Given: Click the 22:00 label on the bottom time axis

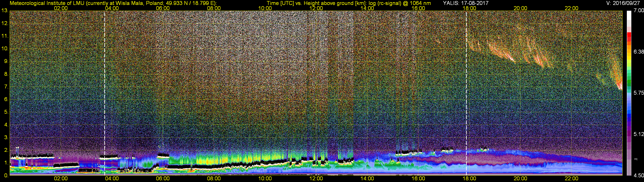Looking at the screenshot, I should pyautogui.click(x=571, y=179).
